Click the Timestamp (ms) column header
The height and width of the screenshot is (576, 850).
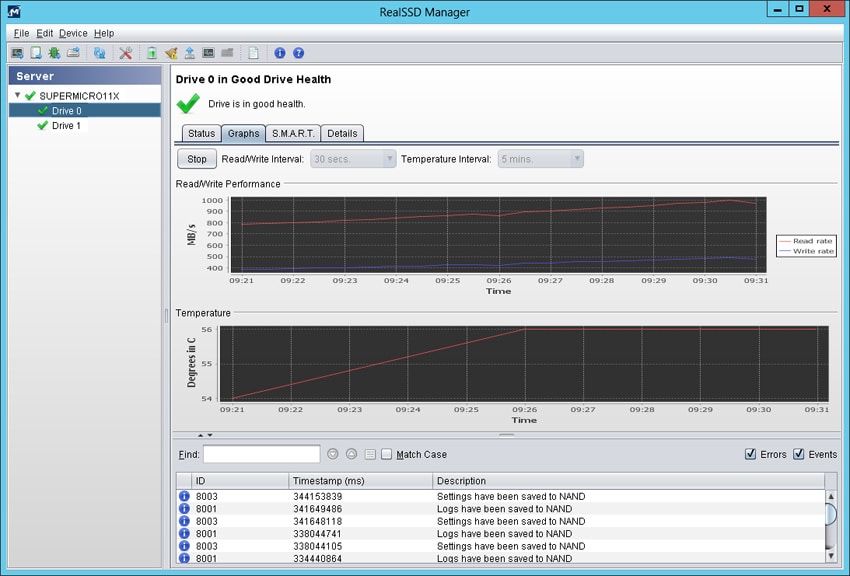360,481
